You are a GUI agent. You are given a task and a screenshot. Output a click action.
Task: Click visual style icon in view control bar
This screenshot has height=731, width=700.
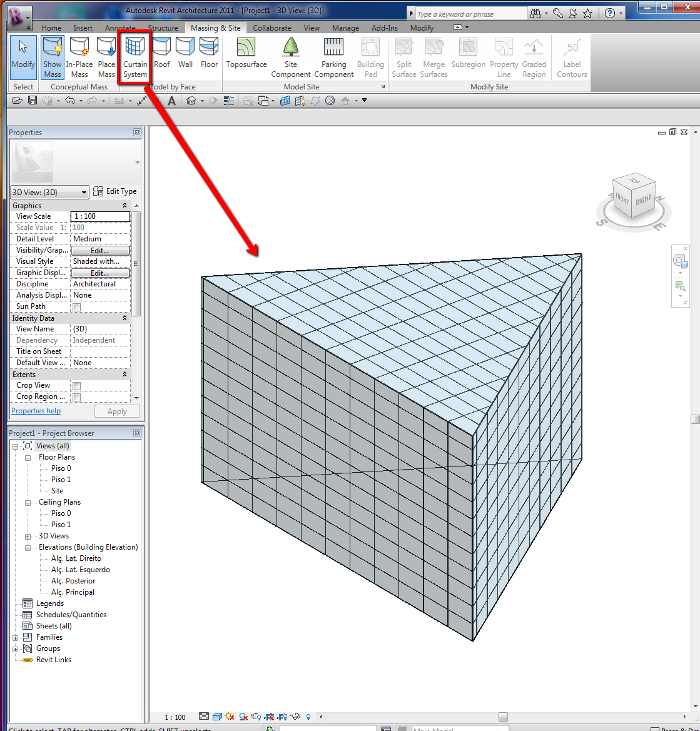click(x=217, y=717)
